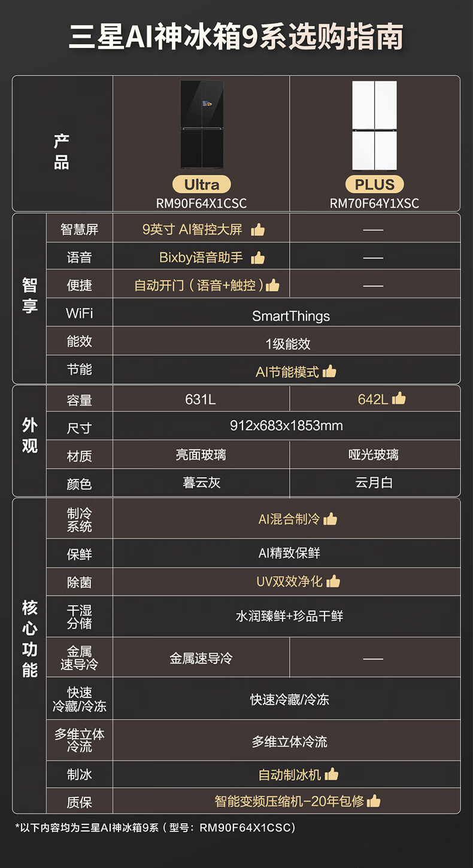Click thumbs-up icon next to 642L
The width and height of the screenshot is (473, 868).
(x=399, y=399)
